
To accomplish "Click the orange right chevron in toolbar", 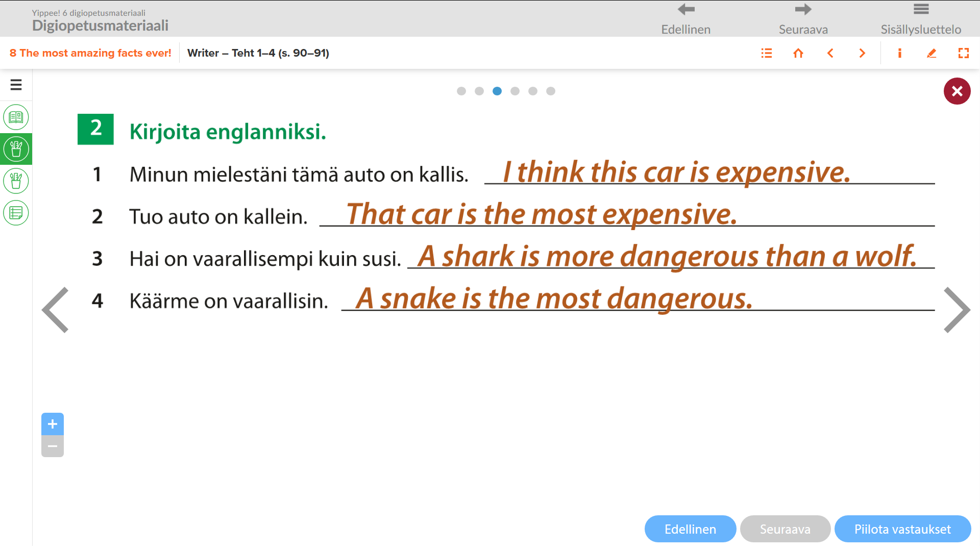I will coord(862,53).
